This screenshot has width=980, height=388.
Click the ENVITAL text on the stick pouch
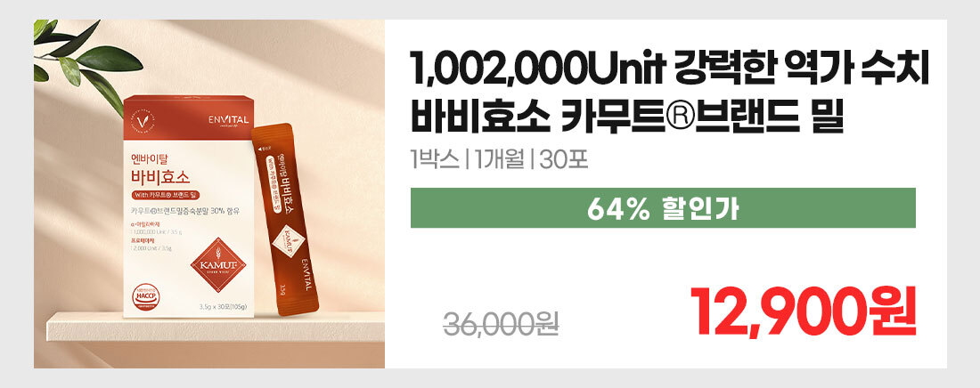coord(305,273)
